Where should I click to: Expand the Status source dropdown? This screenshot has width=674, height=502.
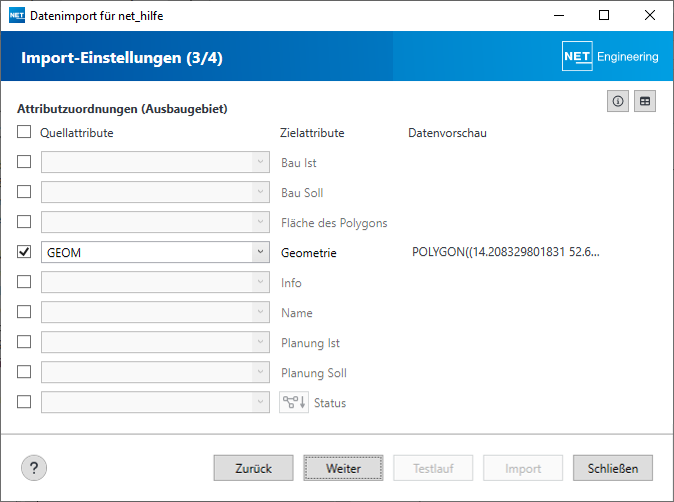tap(156, 402)
